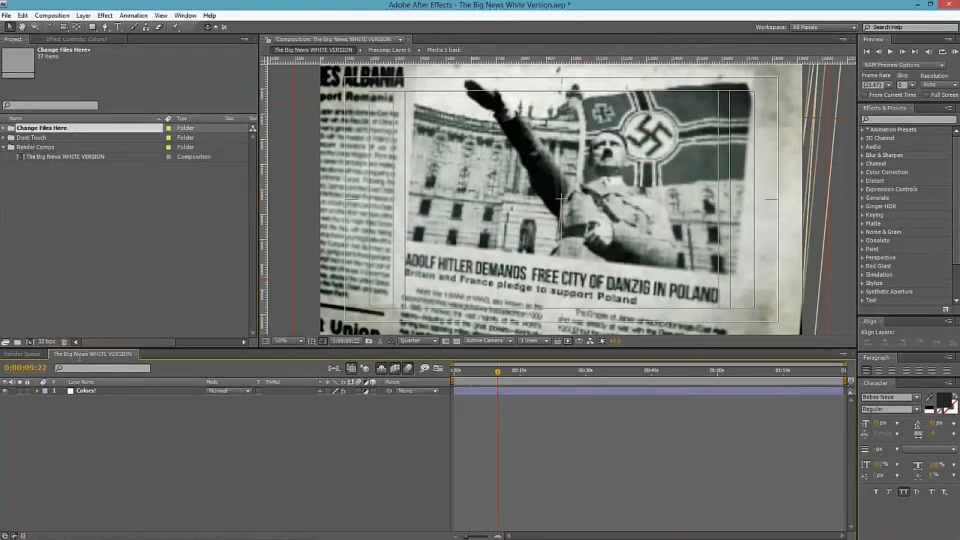Select the Horizontal Type tool

point(118,27)
